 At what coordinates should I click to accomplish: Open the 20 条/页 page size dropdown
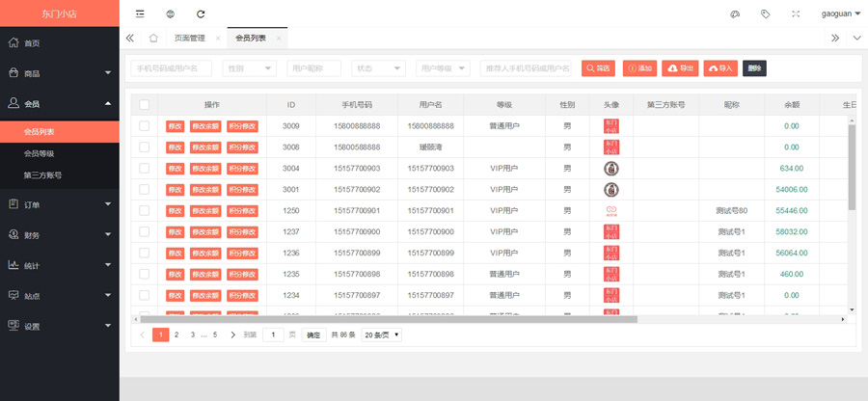coord(382,334)
